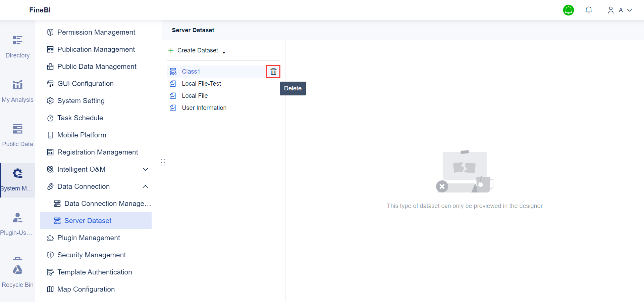Open the Recycle Bin
644x302 pixels.
coord(17,275)
